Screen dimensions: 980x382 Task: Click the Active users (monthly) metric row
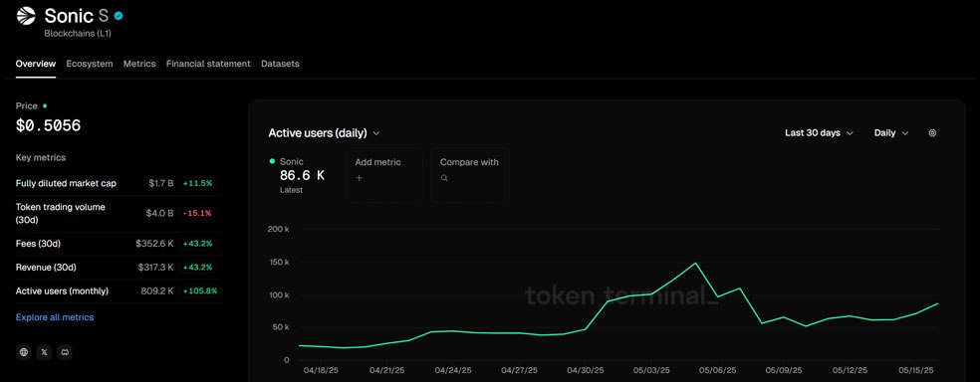coord(119,290)
